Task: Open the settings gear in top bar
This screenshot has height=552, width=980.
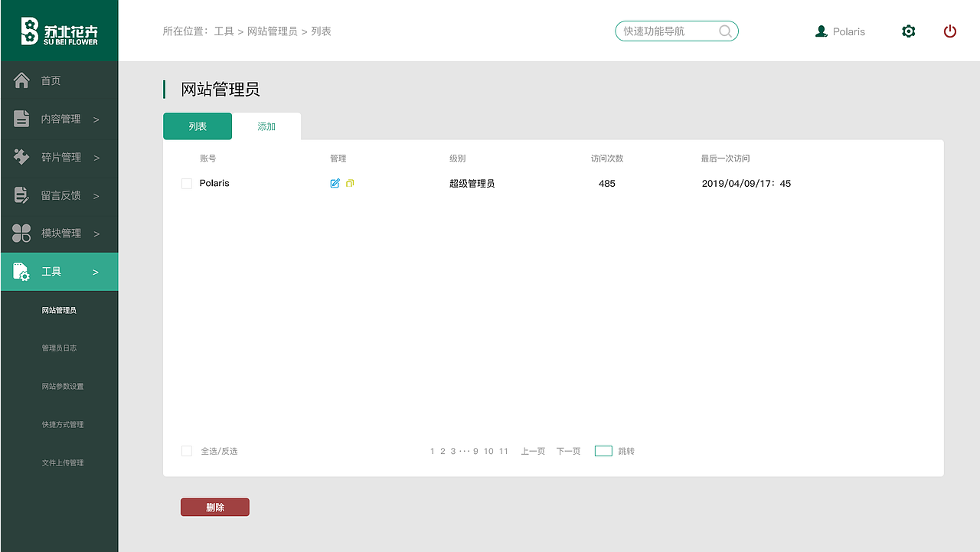Action: coord(908,31)
